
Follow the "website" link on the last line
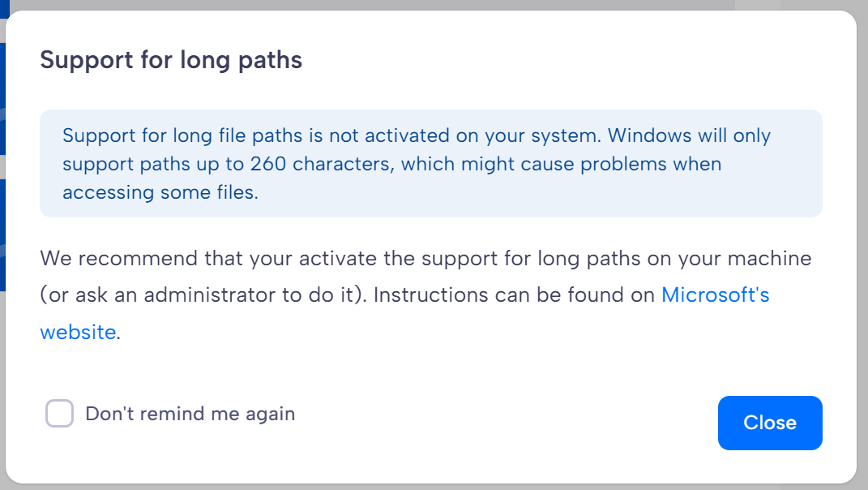pyautogui.click(x=78, y=332)
